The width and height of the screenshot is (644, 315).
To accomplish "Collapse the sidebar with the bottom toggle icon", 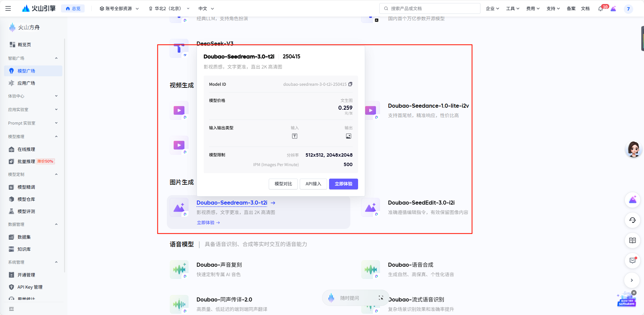I will pyautogui.click(x=11, y=309).
